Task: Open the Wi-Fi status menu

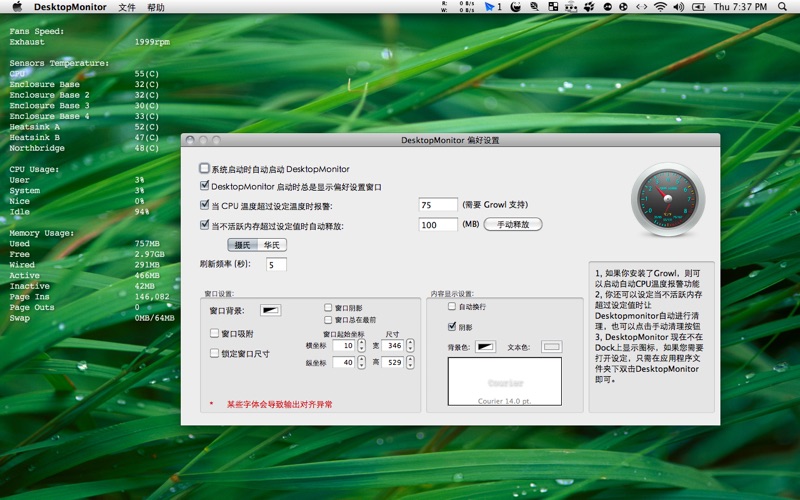Action: (x=660, y=7)
